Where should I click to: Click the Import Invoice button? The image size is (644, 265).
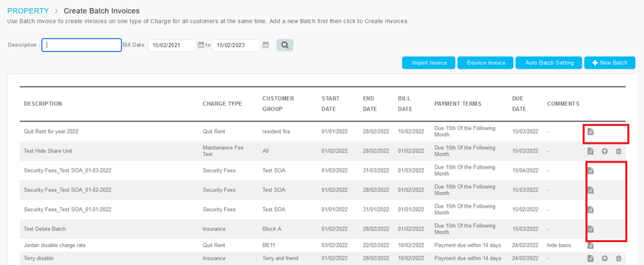tap(429, 63)
